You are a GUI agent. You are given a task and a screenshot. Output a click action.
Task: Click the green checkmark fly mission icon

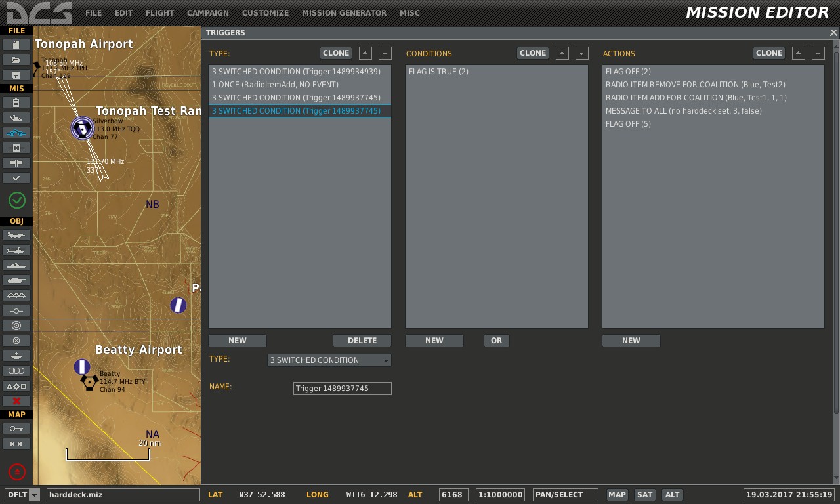tap(17, 200)
